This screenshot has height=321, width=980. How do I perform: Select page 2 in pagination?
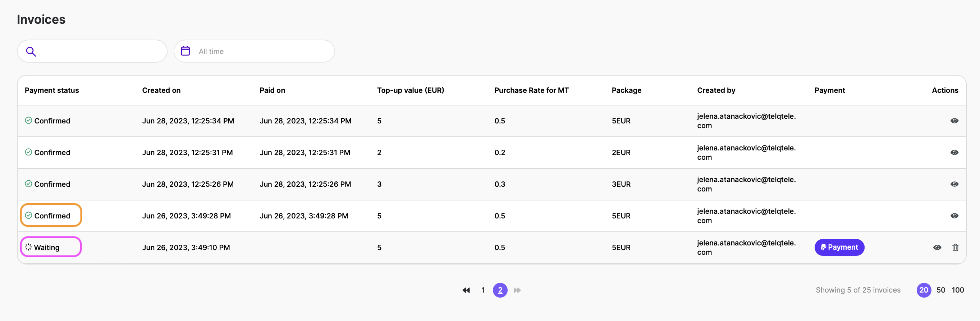pos(500,290)
